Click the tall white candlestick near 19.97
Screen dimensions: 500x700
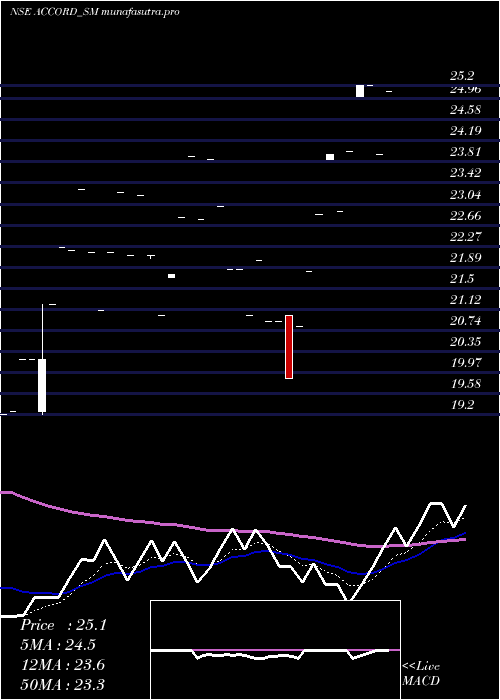[x=42, y=385]
